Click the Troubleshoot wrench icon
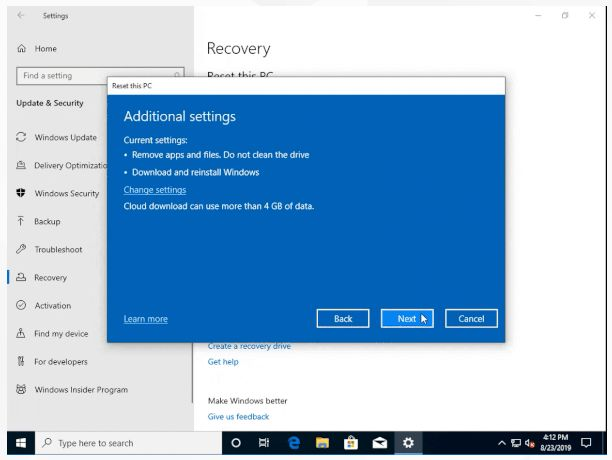The image size is (612, 460). (x=21, y=249)
